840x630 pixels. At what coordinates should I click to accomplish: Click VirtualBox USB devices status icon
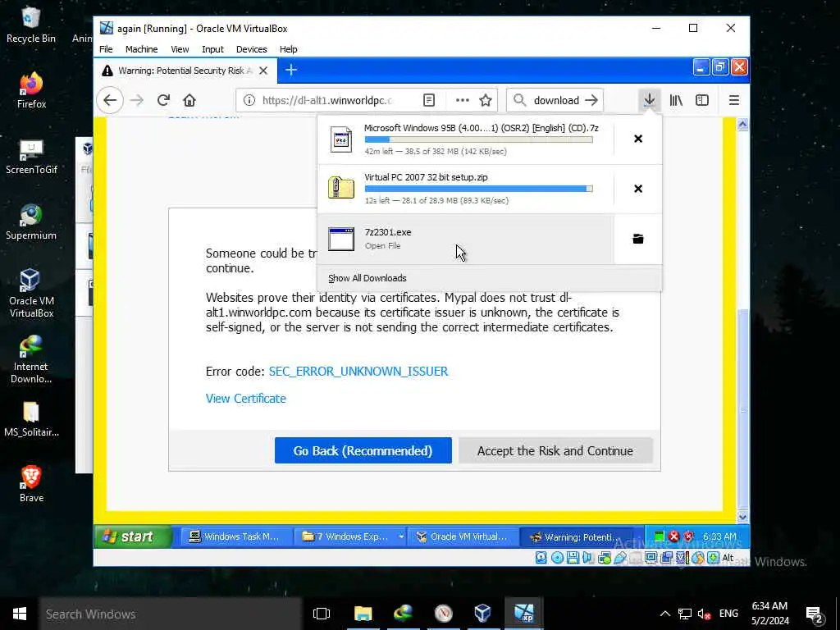[x=620, y=558]
